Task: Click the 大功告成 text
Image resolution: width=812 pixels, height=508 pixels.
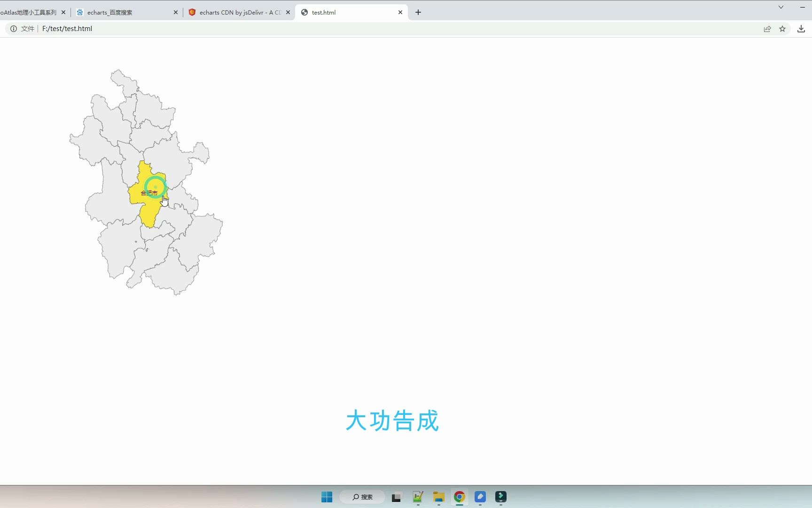Action: coord(392,421)
